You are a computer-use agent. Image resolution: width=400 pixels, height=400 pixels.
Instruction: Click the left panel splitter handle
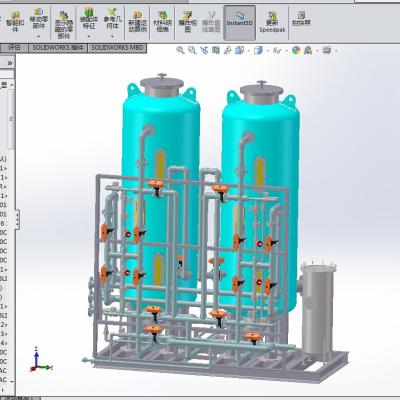click(17, 219)
